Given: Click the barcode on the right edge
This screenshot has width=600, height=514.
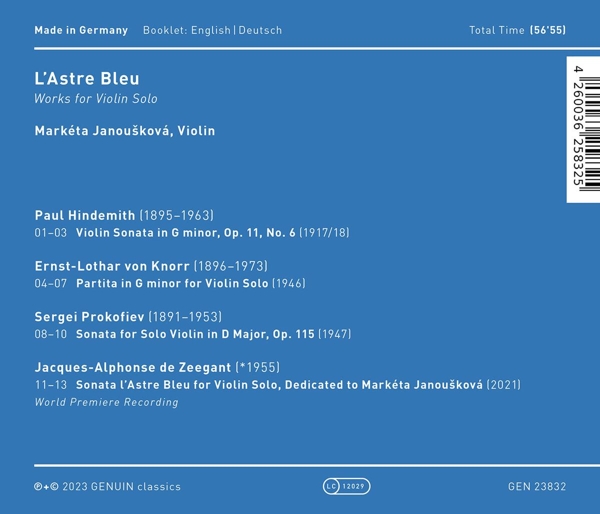Looking at the screenshot, I should coord(582,129).
